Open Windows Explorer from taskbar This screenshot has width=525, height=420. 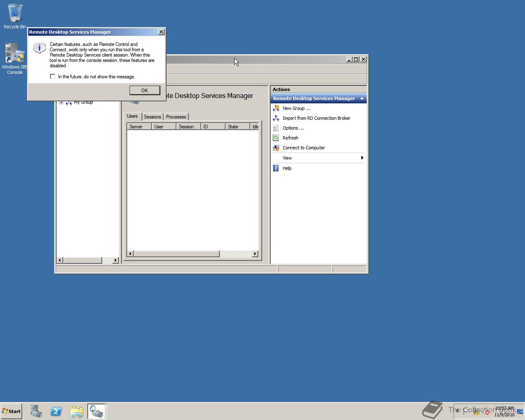click(x=76, y=411)
